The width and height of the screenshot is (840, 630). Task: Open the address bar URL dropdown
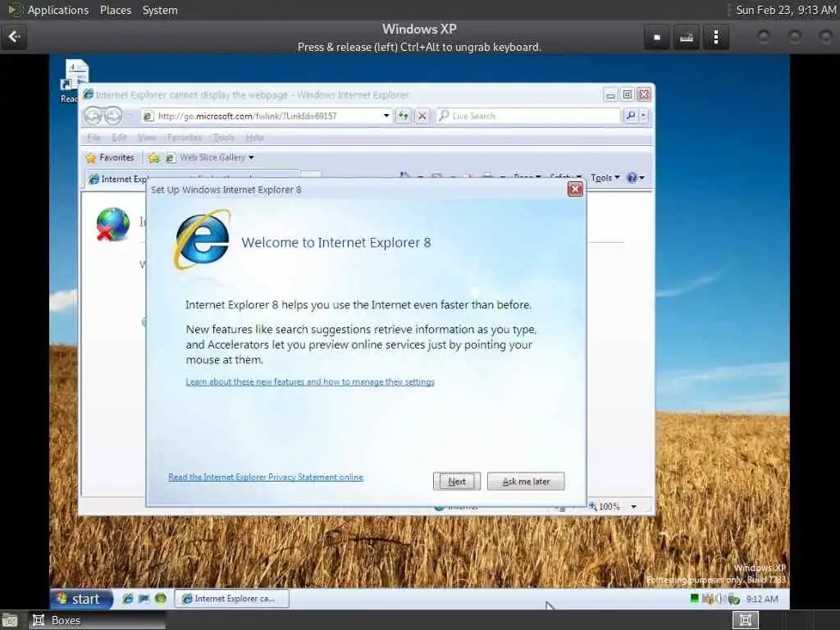pos(386,116)
